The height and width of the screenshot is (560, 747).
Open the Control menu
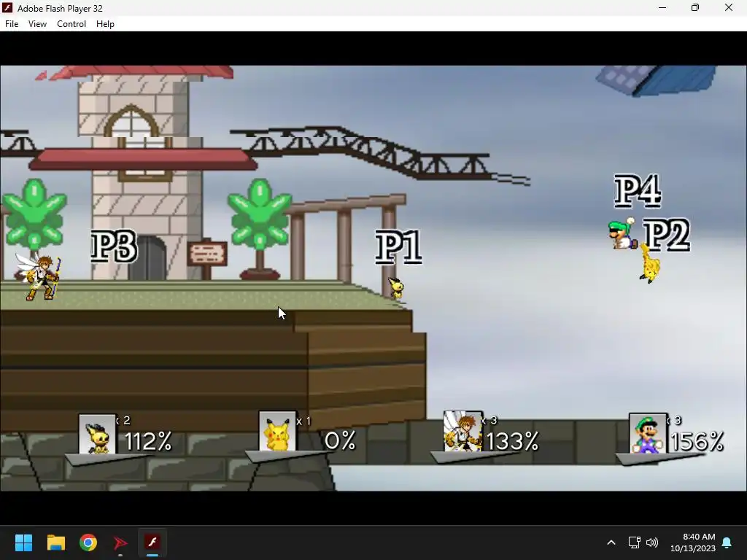coord(71,24)
